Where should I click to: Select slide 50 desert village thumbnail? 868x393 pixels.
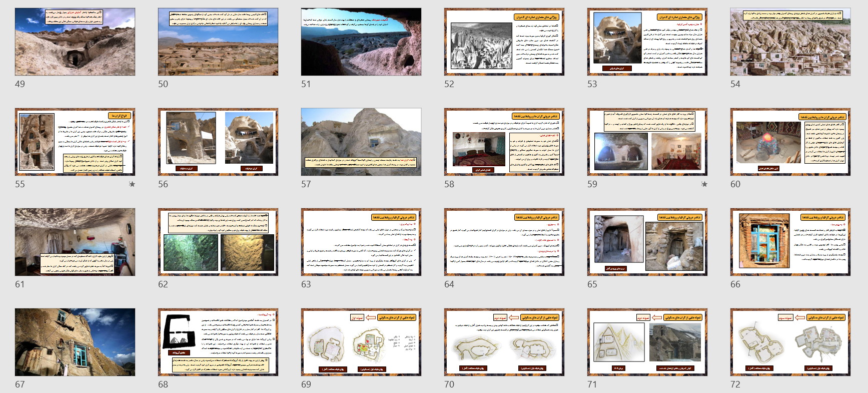[x=218, y=42]
